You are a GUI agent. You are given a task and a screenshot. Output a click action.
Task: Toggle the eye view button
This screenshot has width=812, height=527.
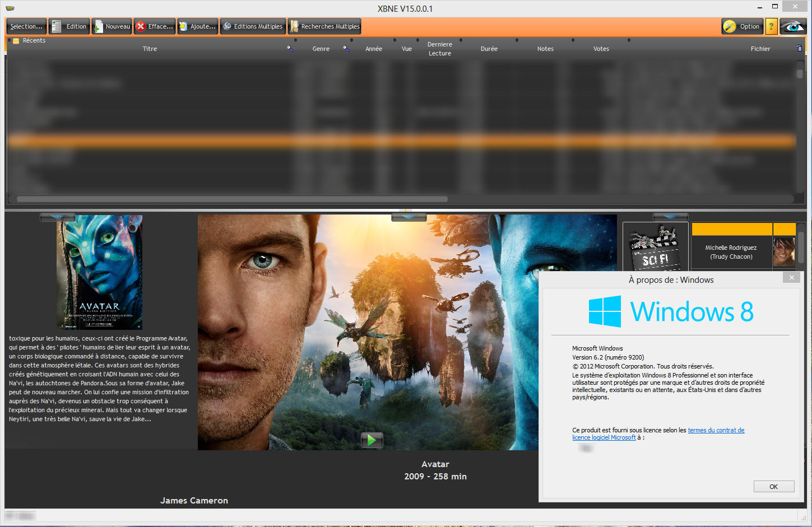click(793, 26)
